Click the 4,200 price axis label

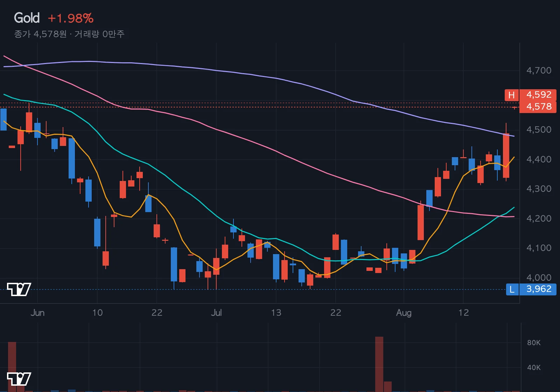(x=539, y=219)
